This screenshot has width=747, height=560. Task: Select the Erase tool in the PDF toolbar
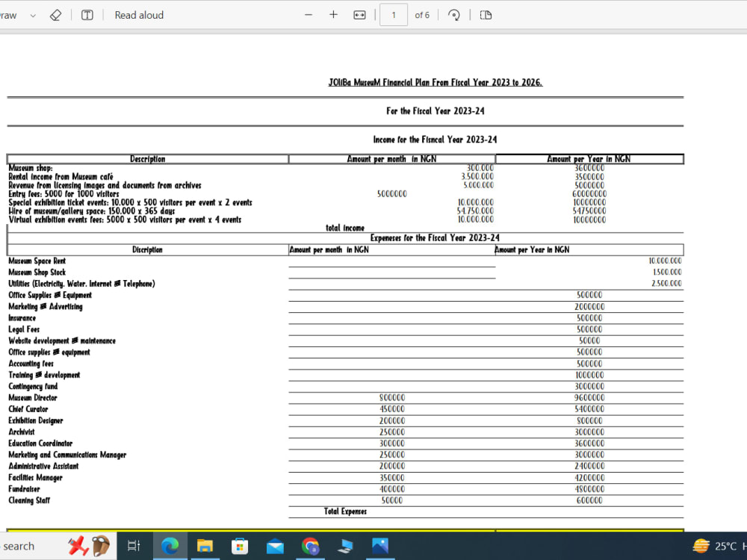[56, 15]
